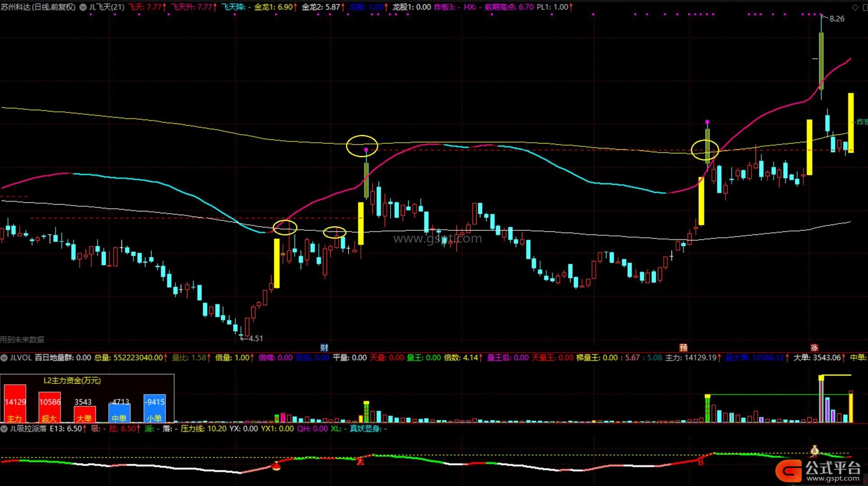Viewport: 868px width, 486px height.
Task: Click the 压力线: 10.20 value
Action: click(x=203, y=429)
